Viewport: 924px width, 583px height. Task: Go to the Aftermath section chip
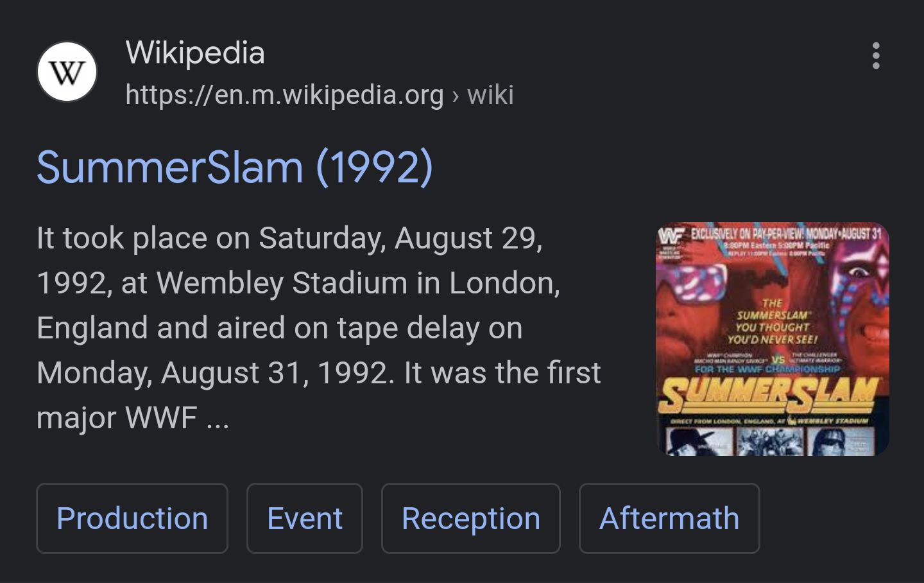pos(669,518)
